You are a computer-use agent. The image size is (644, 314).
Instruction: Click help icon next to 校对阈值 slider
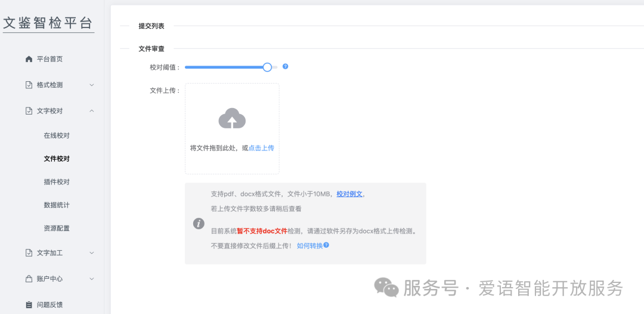tap(285, 67)
